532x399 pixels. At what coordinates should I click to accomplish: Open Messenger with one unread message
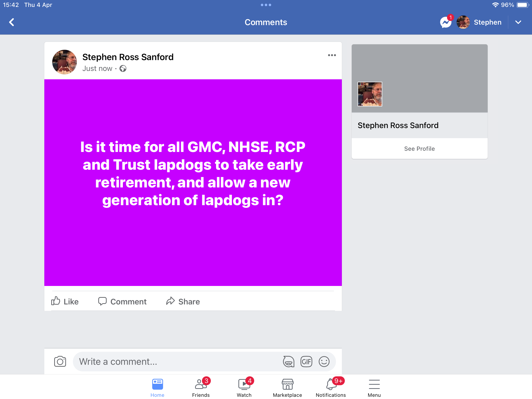[446, 22]
